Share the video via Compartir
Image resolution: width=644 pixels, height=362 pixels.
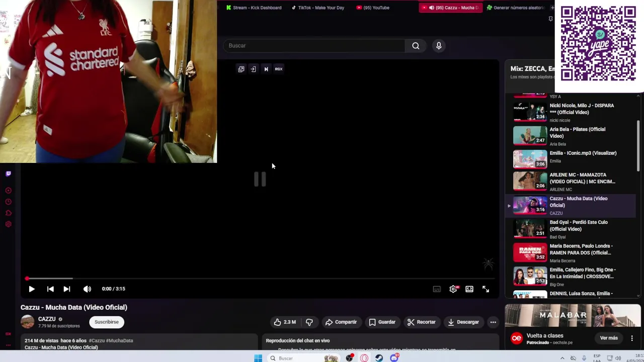(x=341, y=322)
